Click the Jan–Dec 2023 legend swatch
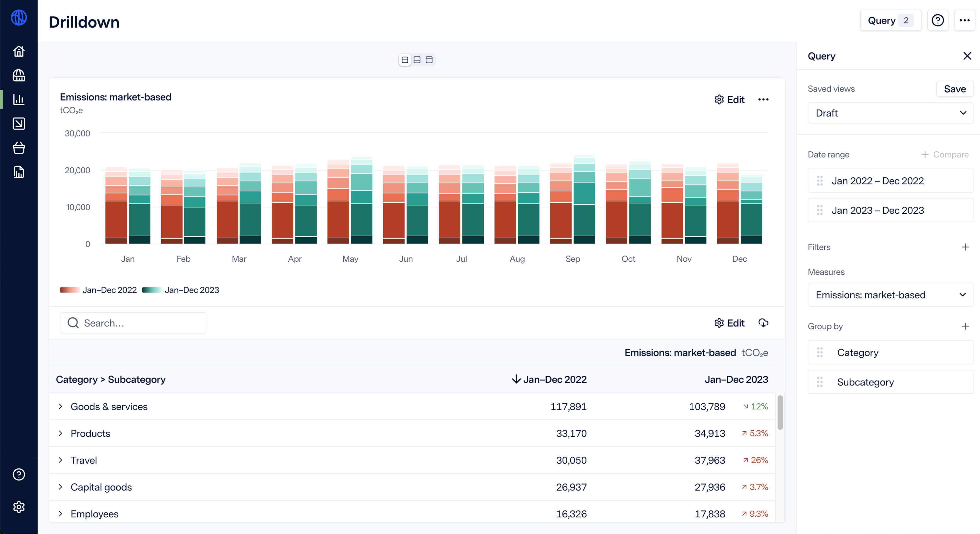This screenshot has height=534, width=980. click(152, 290)
